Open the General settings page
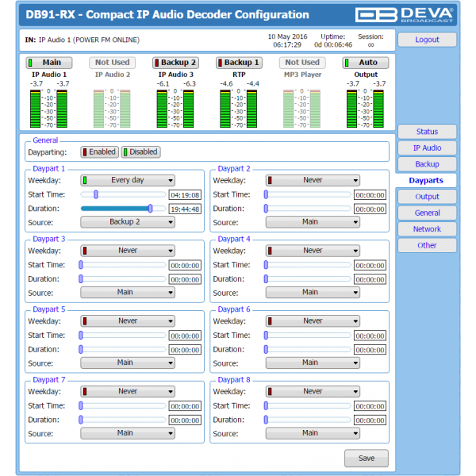Screen dimensions: 476x476 coord(427,213)
